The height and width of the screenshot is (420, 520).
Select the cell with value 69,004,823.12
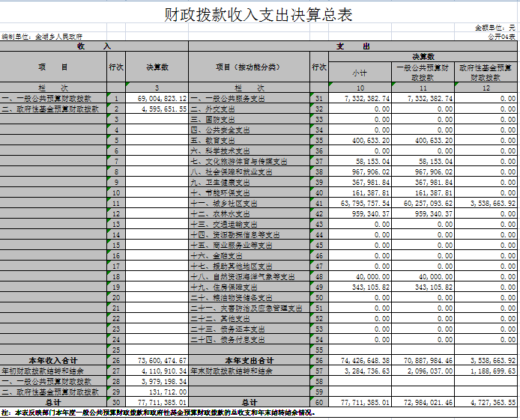pos(157,99)
